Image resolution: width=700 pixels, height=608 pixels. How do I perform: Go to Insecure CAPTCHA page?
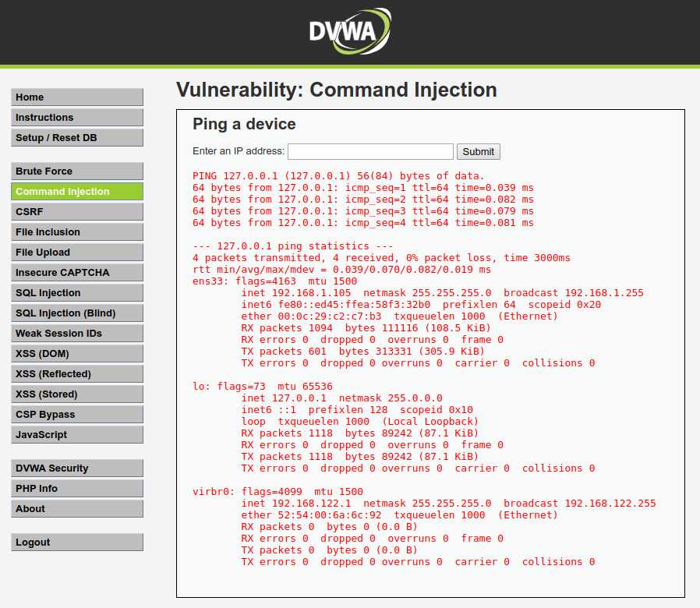[x=77, y=272]
